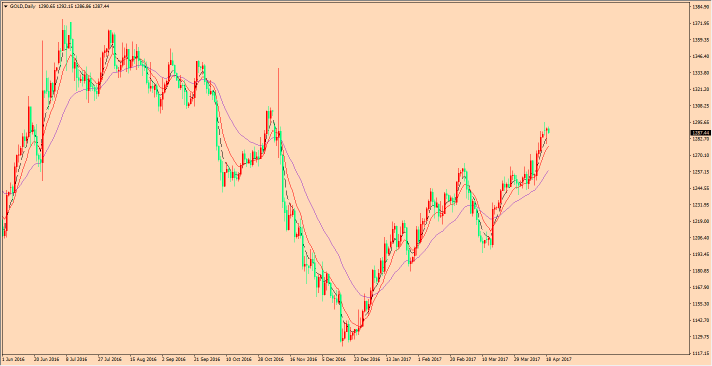Select the 1 Jun 2016 date label

tap(12, 359)
